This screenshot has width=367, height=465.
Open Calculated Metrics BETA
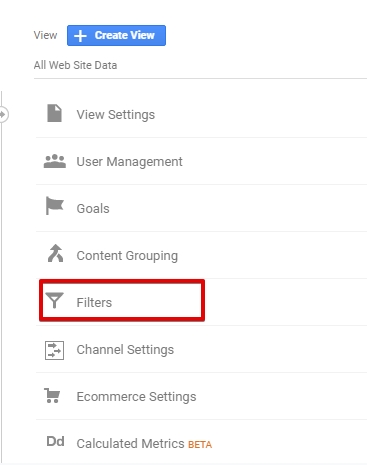(201, 442)
